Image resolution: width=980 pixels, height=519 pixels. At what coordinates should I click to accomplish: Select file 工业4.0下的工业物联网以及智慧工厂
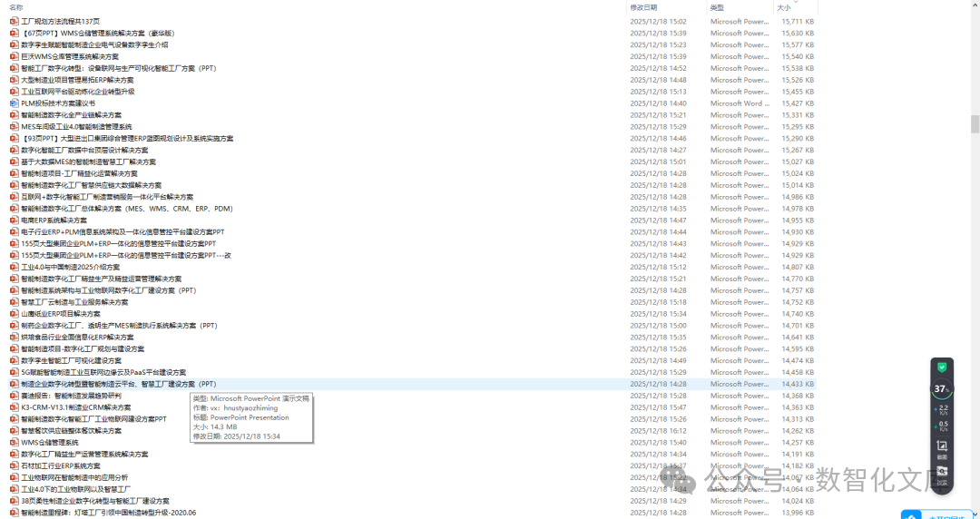coord(75,489)
